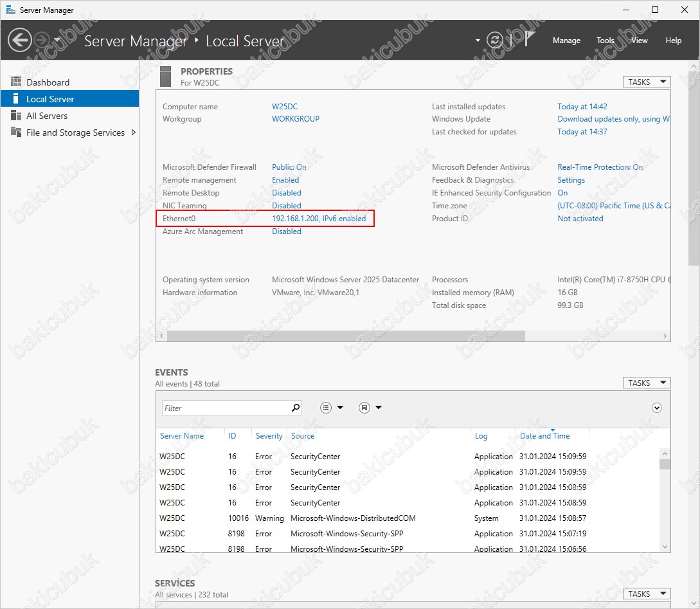Click Properties scrollbar right arrow
The width and height of the screenshot is (700, 609).
tap(665, 336)
